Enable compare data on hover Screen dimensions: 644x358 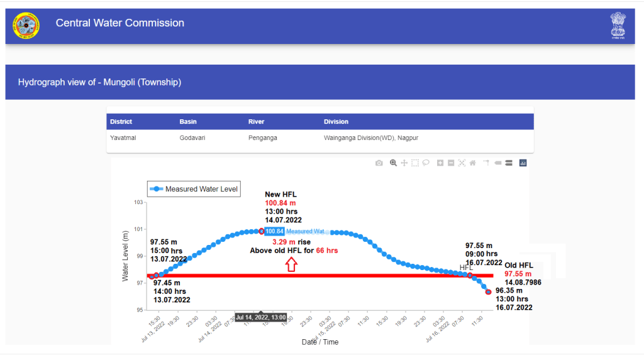pos(508,163)
